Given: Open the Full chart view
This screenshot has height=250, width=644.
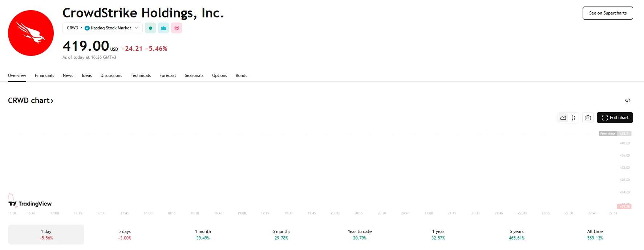Looking at the screenshot, I should pyautogui.click(x=615, y=117).
